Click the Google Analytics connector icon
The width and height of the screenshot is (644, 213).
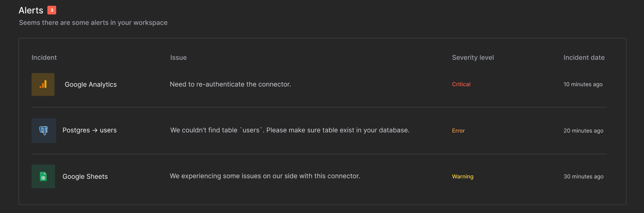click(43, 85)
